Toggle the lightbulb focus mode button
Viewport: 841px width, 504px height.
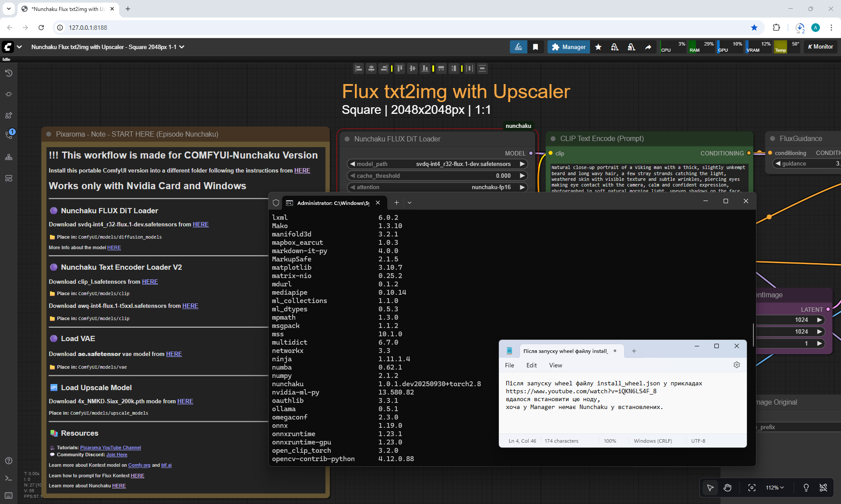[806, 488]
